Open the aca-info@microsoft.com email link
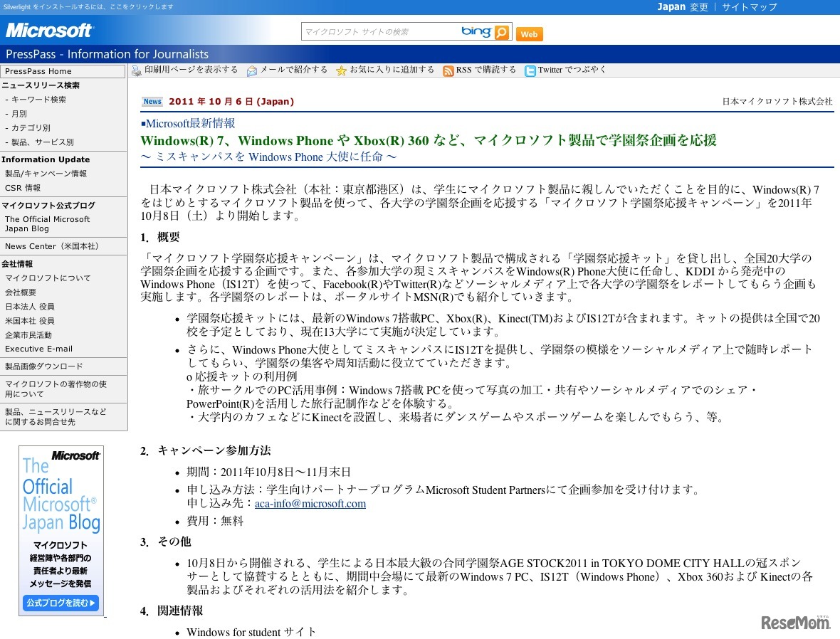Viewport: 840px width, 639px height. pyautogui.click(x=311, y=504)
